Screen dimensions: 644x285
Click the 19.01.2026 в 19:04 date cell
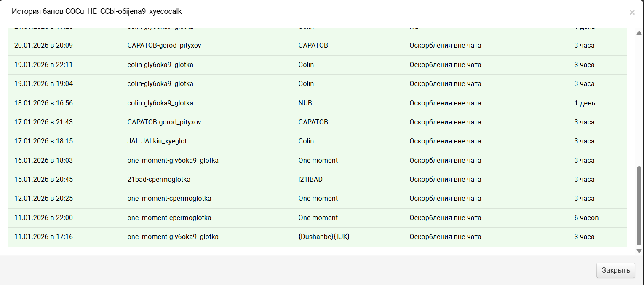coord(43,84)
